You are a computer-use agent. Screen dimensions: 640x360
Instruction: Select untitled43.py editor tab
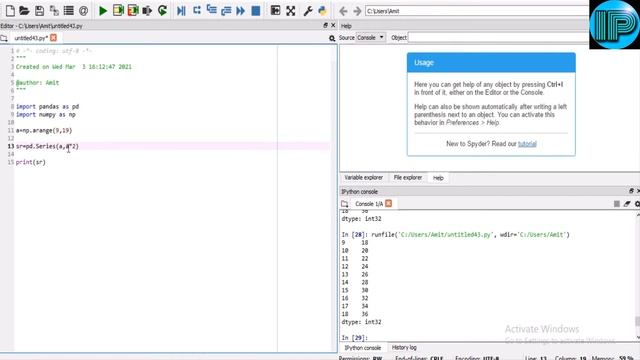[31, 38]
